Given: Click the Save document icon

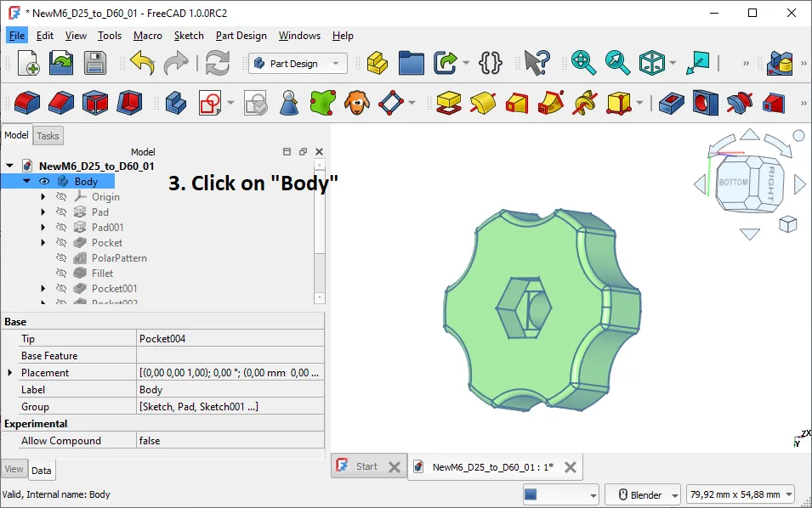Looking at the screenshot, I should [x=94, y=63].
